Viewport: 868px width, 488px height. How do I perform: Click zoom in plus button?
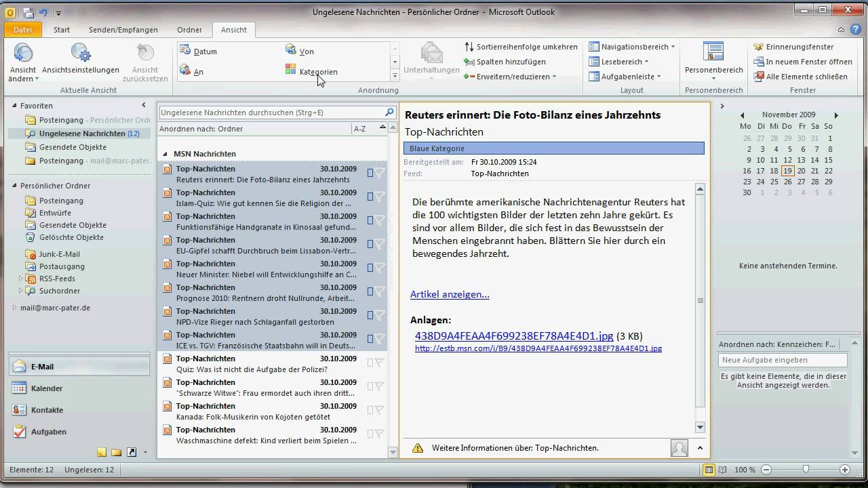click(x=845, y=470)
